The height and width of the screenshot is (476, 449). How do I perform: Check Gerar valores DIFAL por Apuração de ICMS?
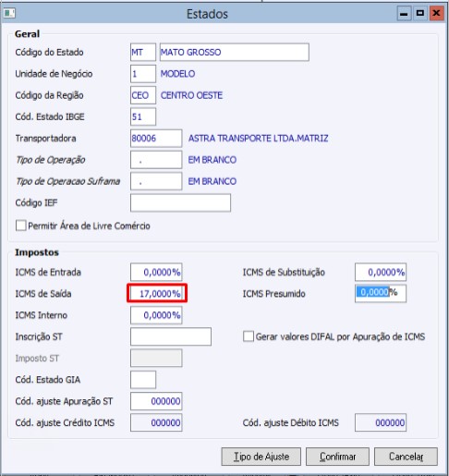coord(249,336)
